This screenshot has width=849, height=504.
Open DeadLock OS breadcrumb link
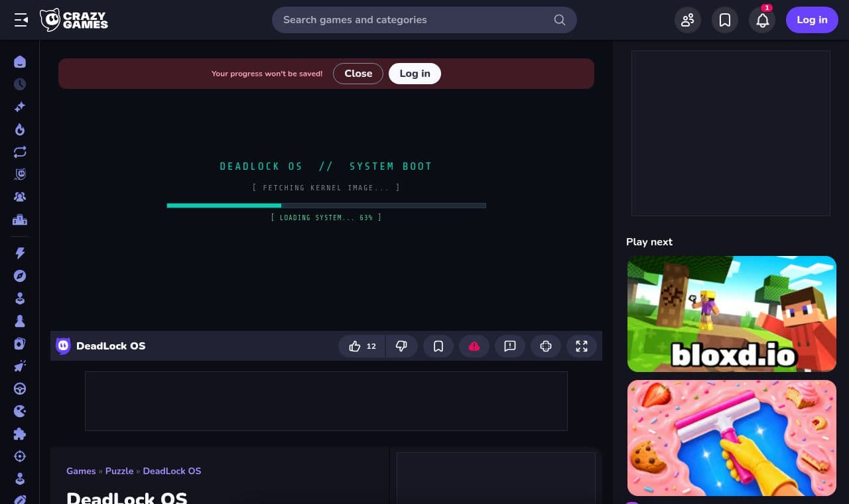click(172, 471)
